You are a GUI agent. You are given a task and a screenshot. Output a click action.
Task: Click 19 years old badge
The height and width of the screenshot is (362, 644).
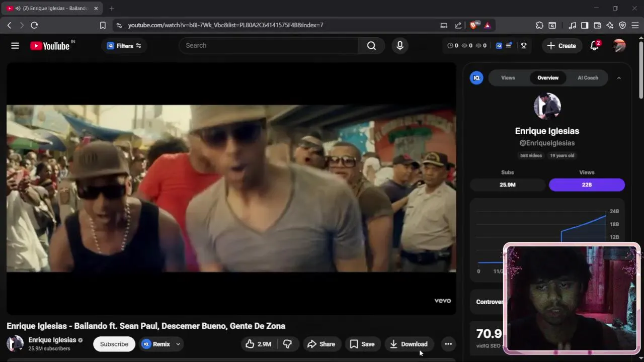562,155
